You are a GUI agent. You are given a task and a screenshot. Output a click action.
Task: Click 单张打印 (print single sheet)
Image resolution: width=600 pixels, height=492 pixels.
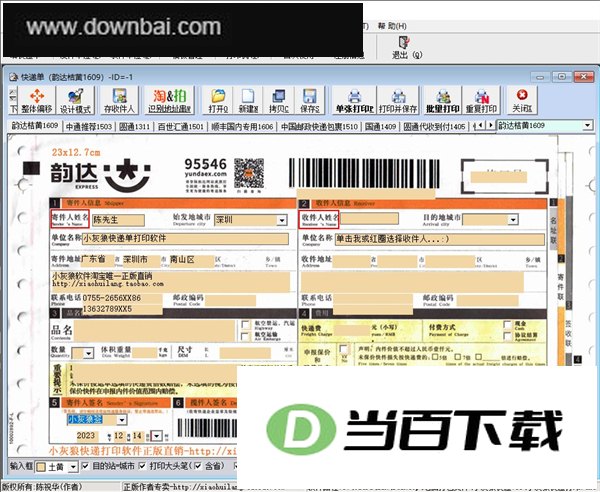[354, 100]
